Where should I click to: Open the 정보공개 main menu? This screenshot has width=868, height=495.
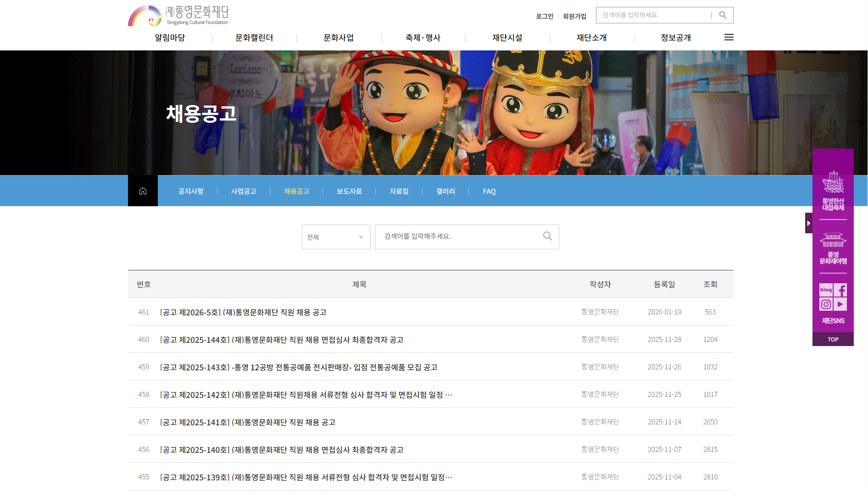(x=676, y=38)
